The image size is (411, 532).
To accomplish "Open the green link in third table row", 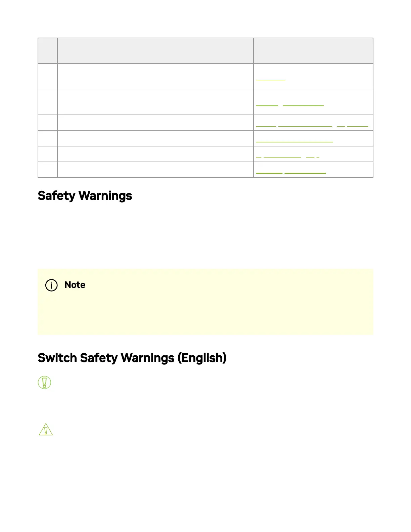I will point(312,125).
